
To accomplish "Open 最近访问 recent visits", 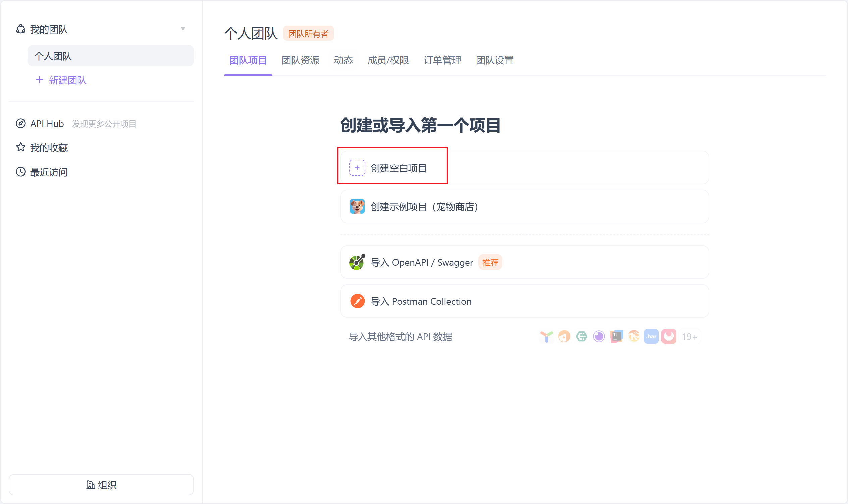I will click(x=49, y=172).
